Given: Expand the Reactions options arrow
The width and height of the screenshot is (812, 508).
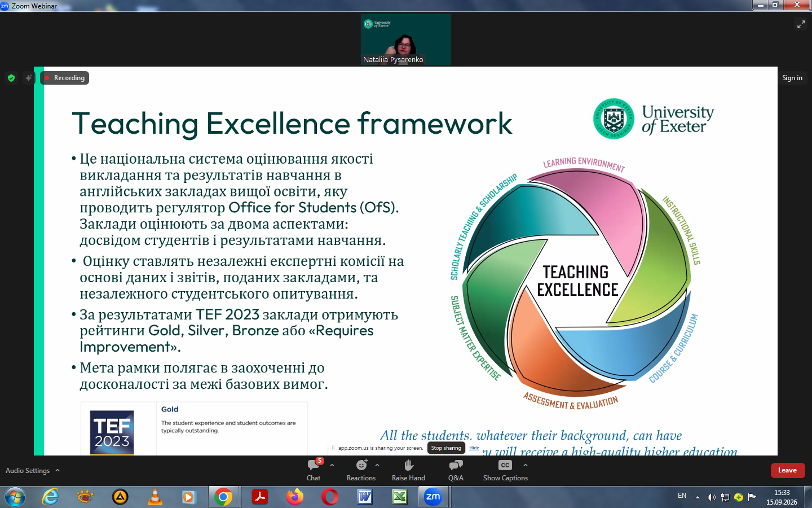Looking at the screenshot, I should [377, 465].
